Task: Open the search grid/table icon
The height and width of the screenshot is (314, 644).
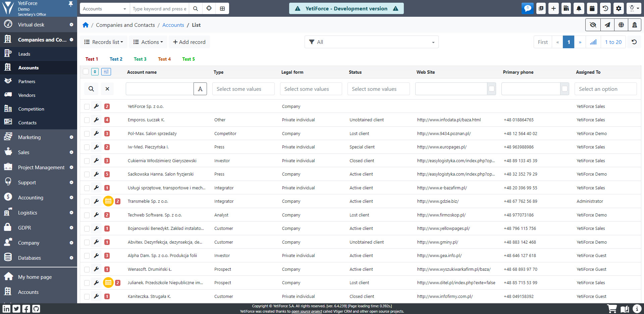Action: tap(222, 9)
